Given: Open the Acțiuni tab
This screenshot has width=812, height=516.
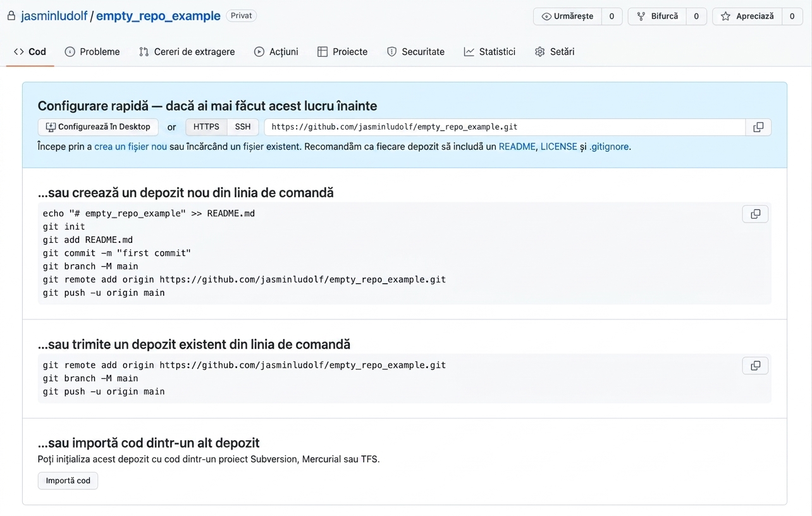Looking at the screenshot, I should tap(276, 52).
